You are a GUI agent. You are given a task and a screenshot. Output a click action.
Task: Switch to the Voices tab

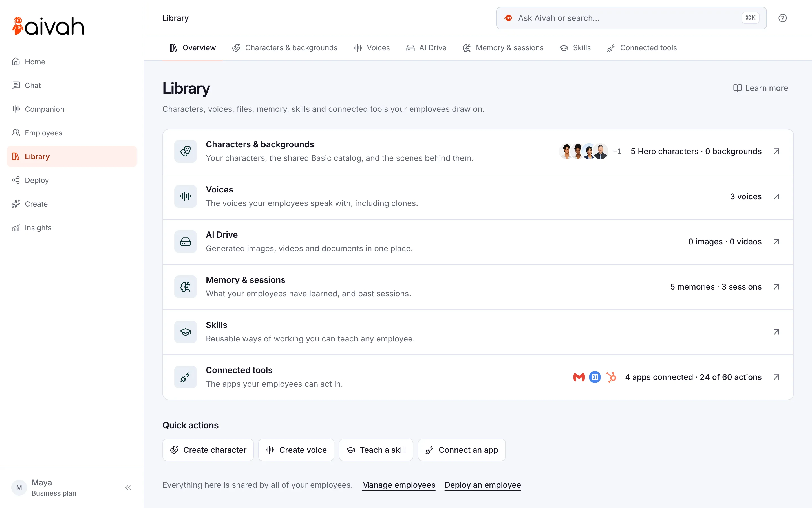coord(371,48)
